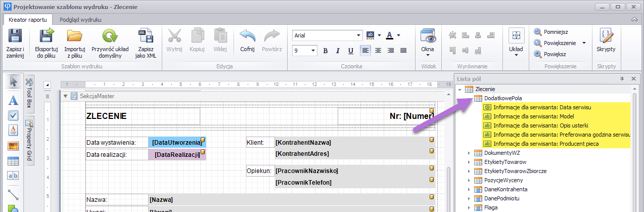
Task: Toggle underline text formatting
Action: pos(350,51)
